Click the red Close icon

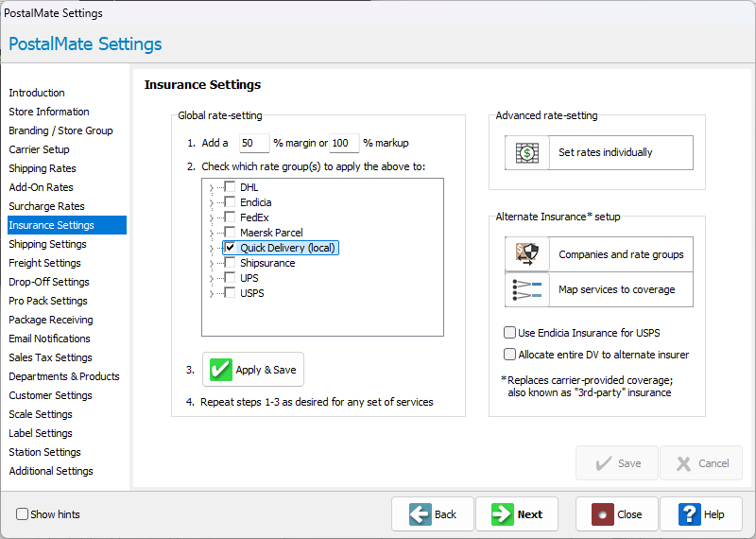(600, 514)
